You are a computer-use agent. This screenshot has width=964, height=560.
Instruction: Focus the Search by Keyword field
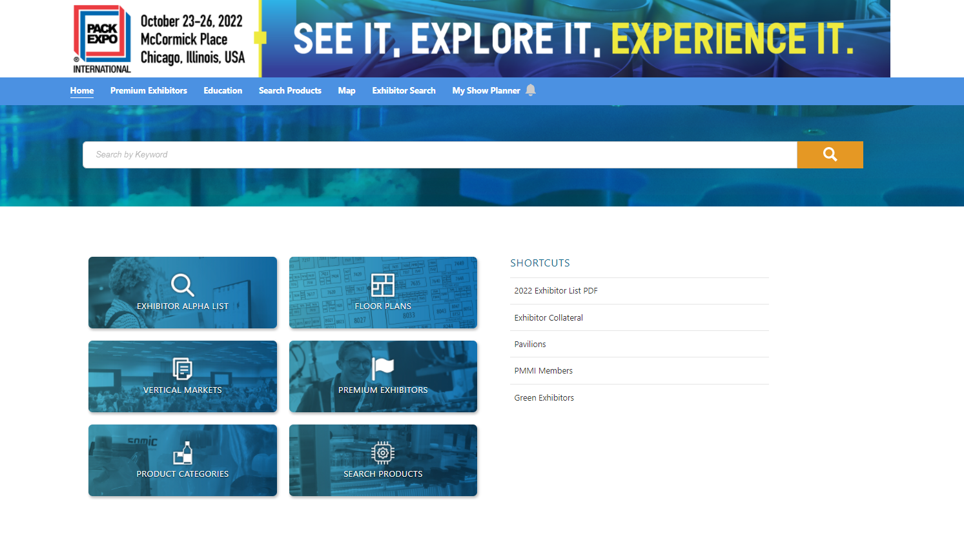440,155
